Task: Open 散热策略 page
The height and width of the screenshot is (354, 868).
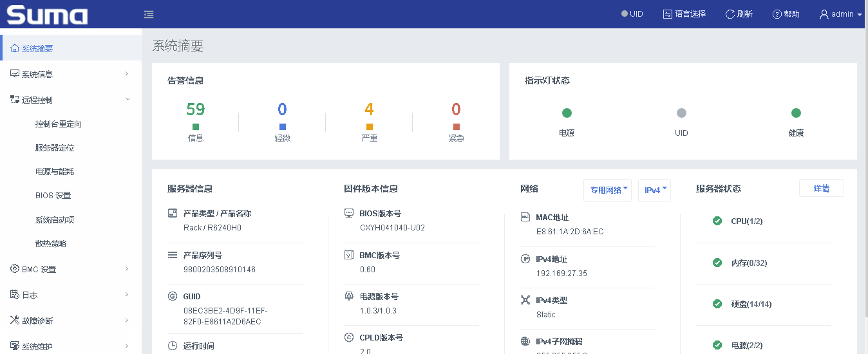Action: (x=51, y=244)
